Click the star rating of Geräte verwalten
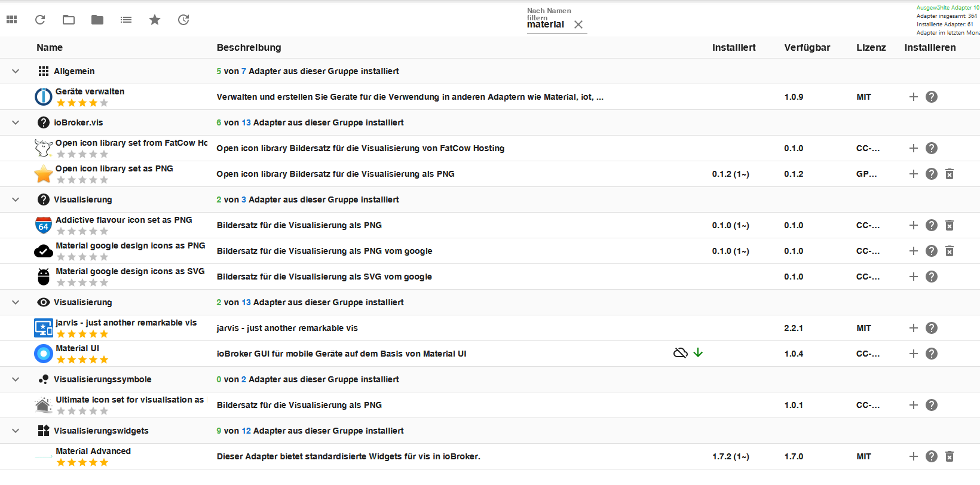This screenshot has width=980, height=485. 82,103
